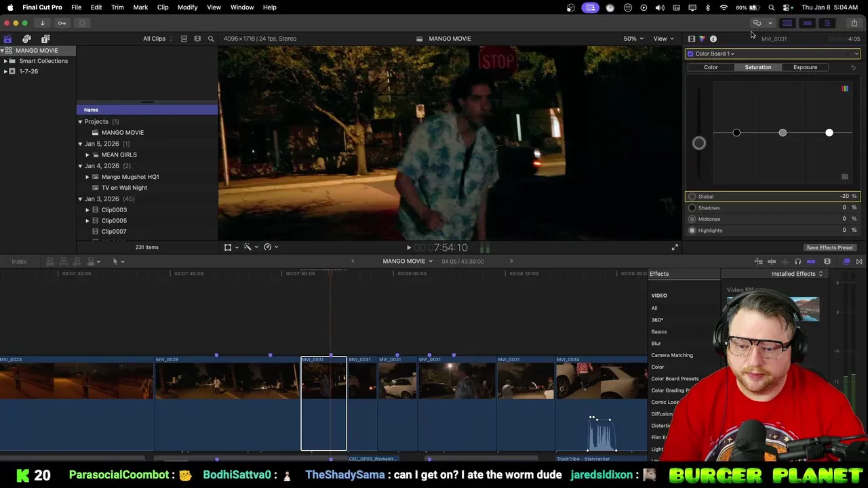This screenshot has width=868, height=488.
Task: Select the Basics effects category
Action: click(658, 331)
